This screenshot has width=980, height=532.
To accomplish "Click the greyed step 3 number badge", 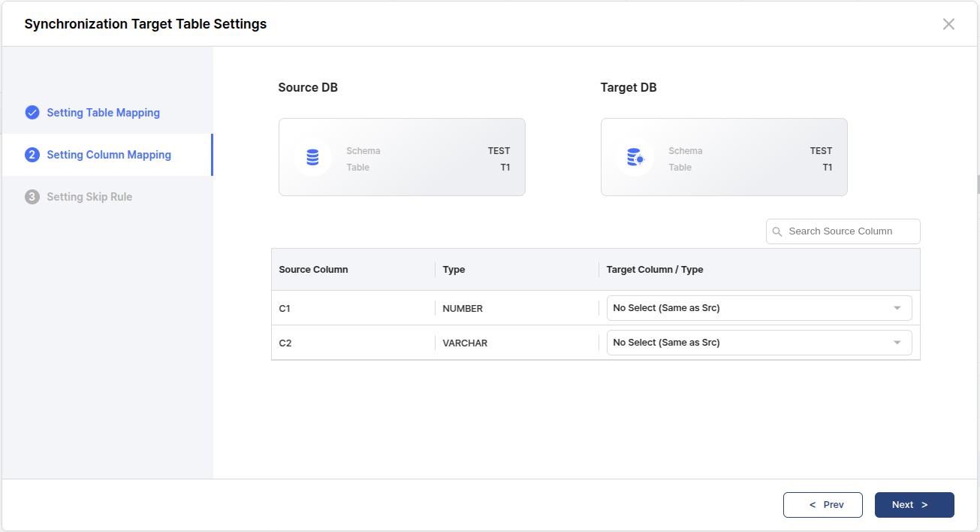I will point(32,197).
